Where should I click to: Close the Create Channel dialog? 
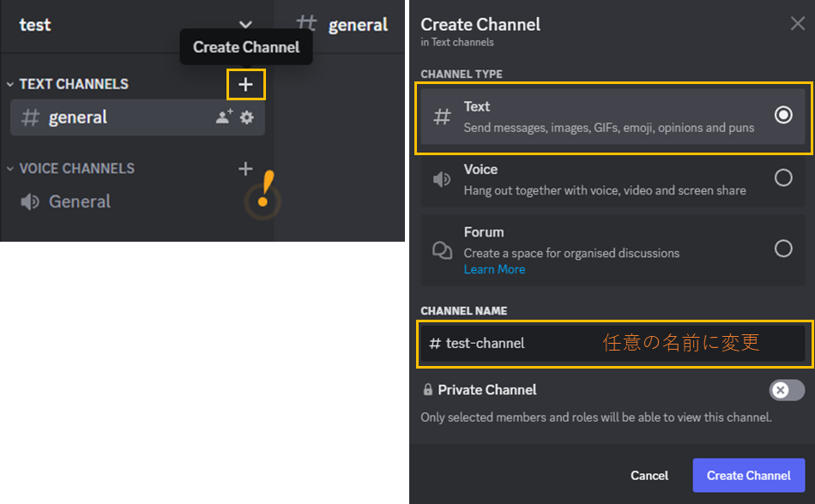[x=797, y=23]
